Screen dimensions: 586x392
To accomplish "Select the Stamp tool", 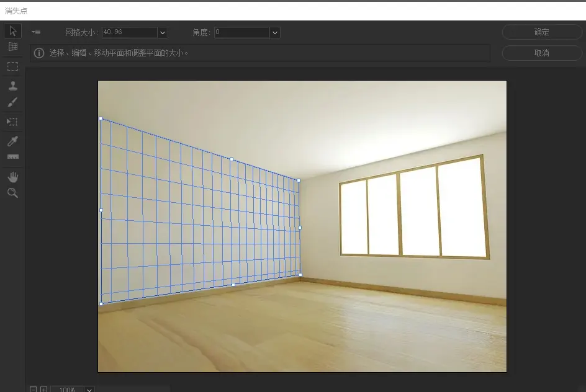I will coord(12,86).
